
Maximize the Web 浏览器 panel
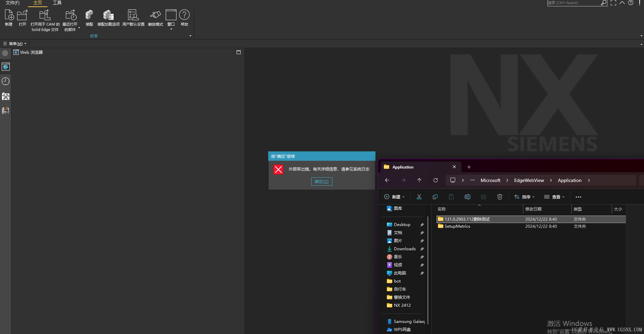[239, 52]
